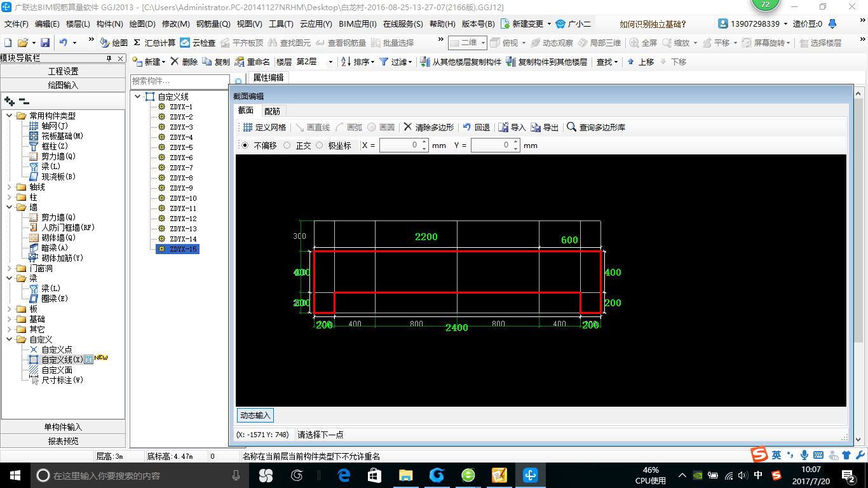
Task: Close the 模块导航栏 panel
Action: [121, 58]
